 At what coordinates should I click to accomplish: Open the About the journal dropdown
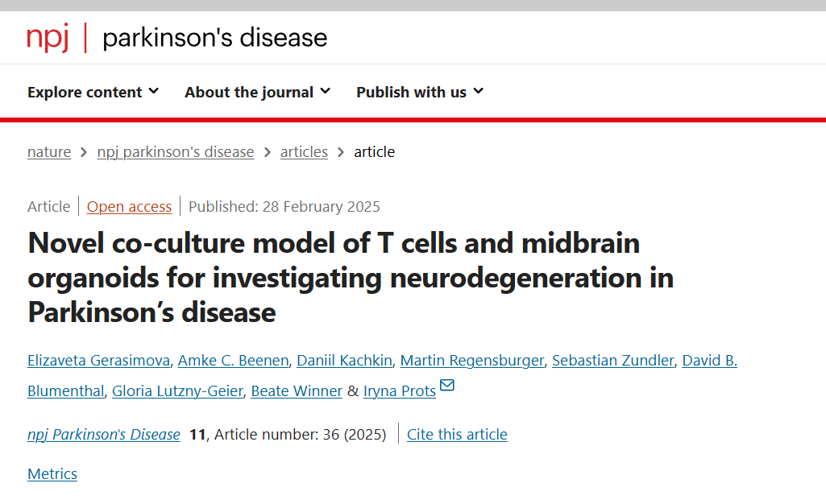[x=258, y=92]
